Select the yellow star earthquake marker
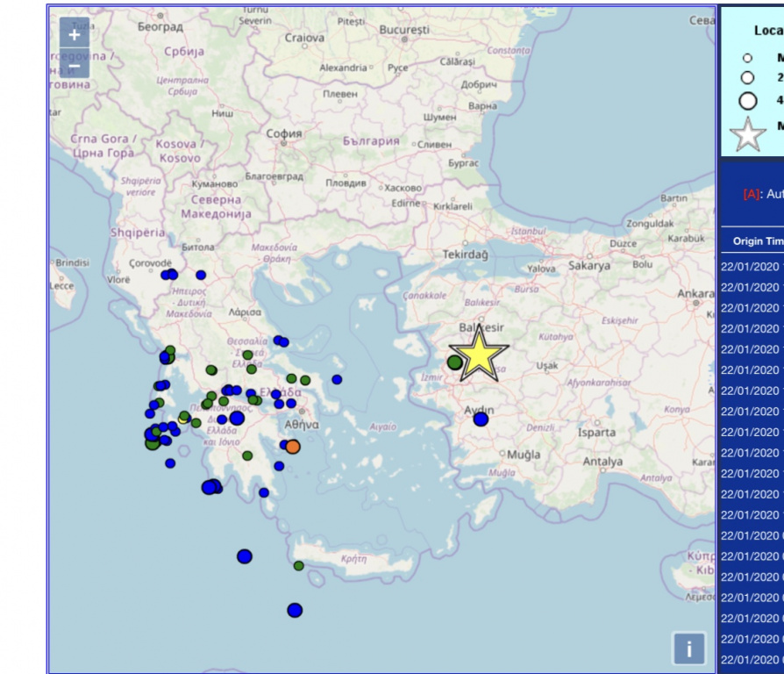Viewport: 784px width, 674px height. tap(479, 355)
